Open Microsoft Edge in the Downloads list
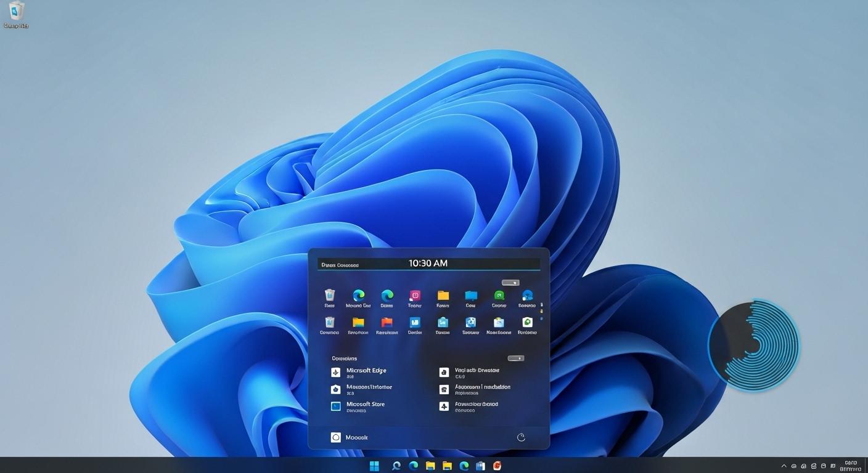Image resolution: width=868 pixels, height=473 pixels. point(367,370)
